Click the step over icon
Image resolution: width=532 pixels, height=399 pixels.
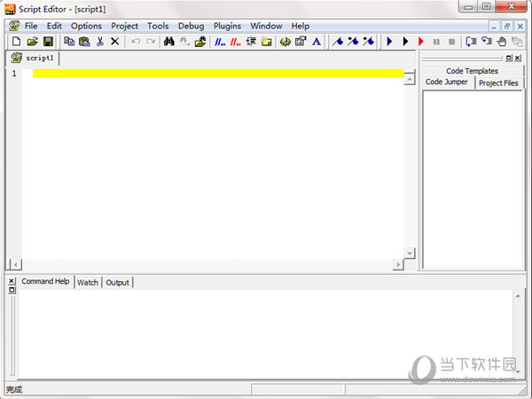tap(487, 42)
